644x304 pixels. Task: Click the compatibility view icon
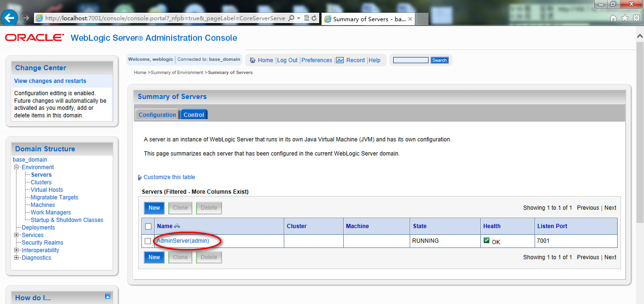(x=306, y=18)
